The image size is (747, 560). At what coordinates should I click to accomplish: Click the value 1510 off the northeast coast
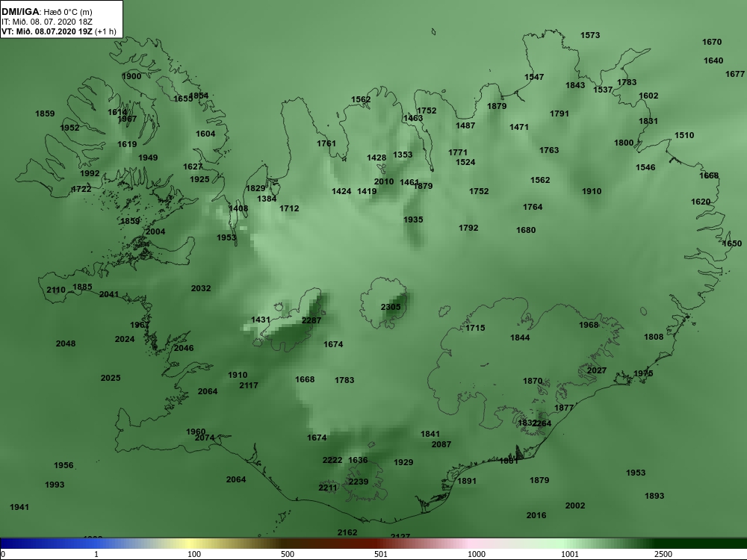point(684,135)
